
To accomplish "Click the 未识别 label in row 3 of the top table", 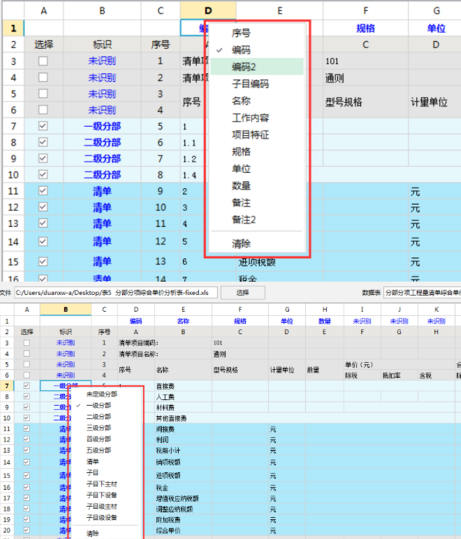I will point(102,61).
